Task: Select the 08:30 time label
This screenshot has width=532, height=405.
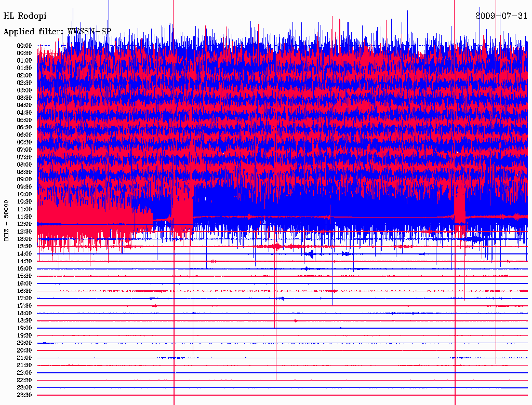Action: pos(24,172)
